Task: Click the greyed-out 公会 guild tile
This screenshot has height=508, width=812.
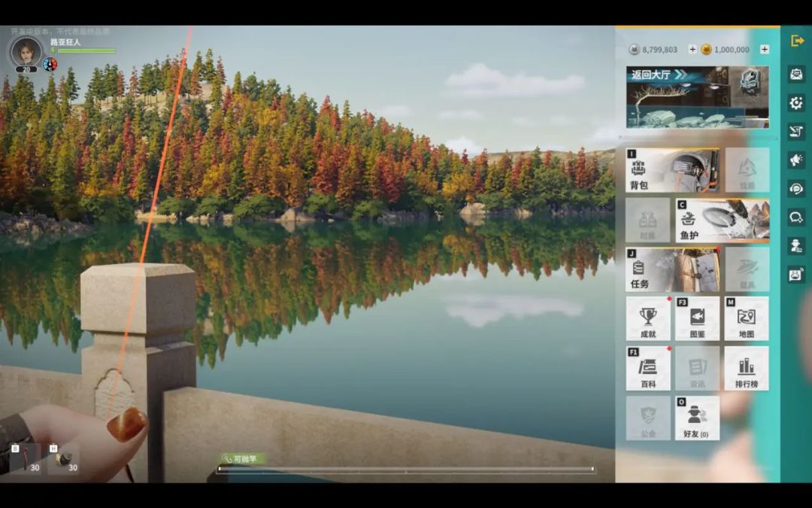Action: [648, 418]
